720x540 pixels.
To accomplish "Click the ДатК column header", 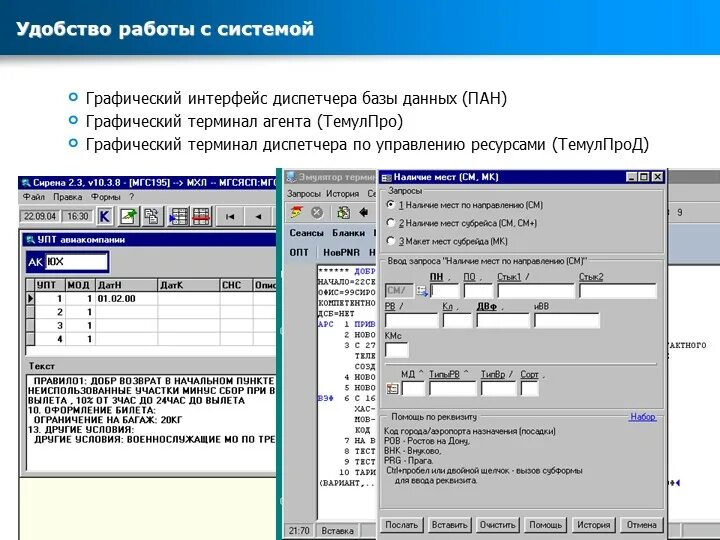I will (189, 285).
